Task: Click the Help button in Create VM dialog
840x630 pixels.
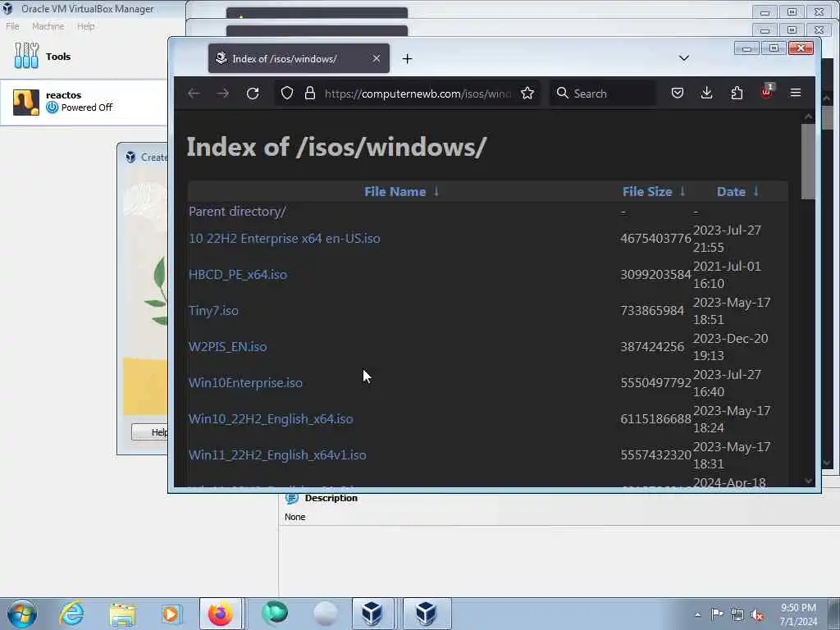Action: click(150, 431)
